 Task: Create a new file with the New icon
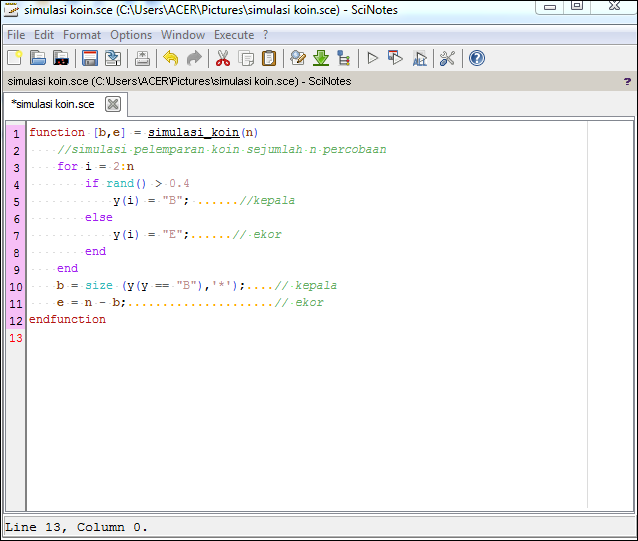[x=15, y=58]
